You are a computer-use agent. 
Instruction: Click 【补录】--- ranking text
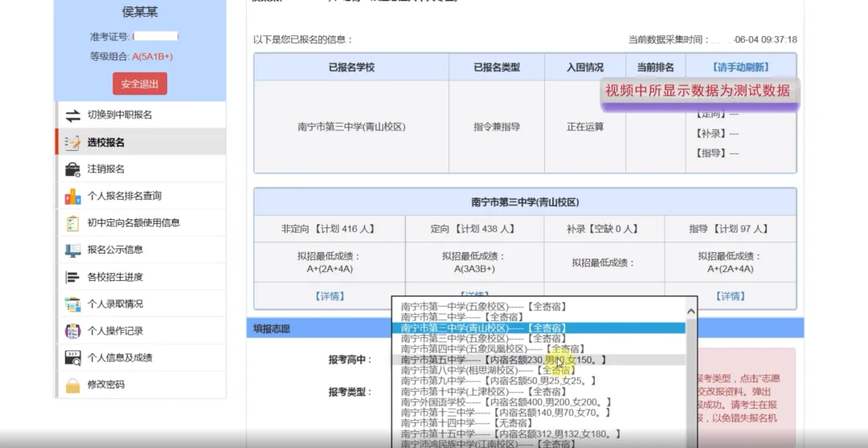click(x=716, y=134)
